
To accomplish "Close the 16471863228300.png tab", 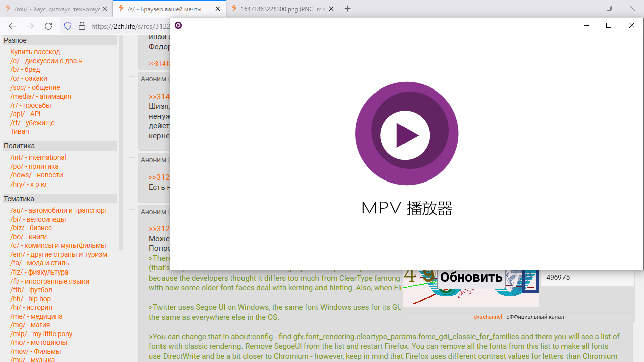I will [x=332, y=9].
